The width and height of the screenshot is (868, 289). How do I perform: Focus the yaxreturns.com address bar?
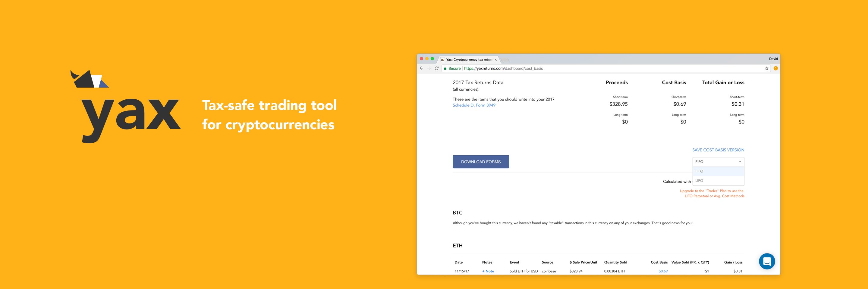(606, 68)
